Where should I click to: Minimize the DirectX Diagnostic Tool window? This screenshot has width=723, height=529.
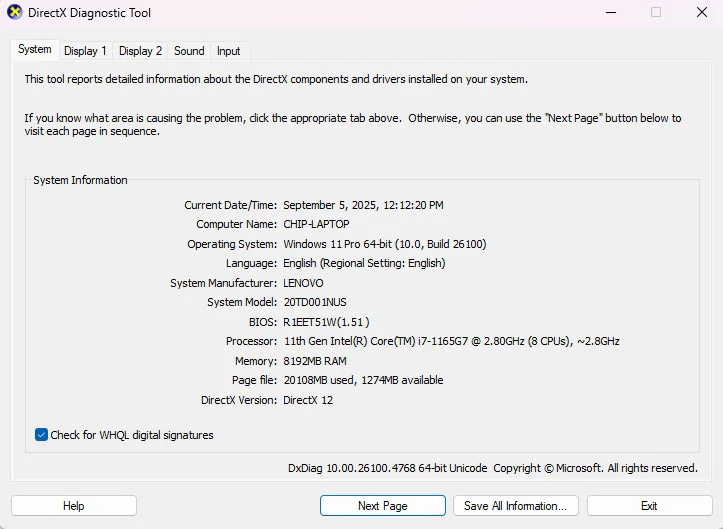point(611,12)
